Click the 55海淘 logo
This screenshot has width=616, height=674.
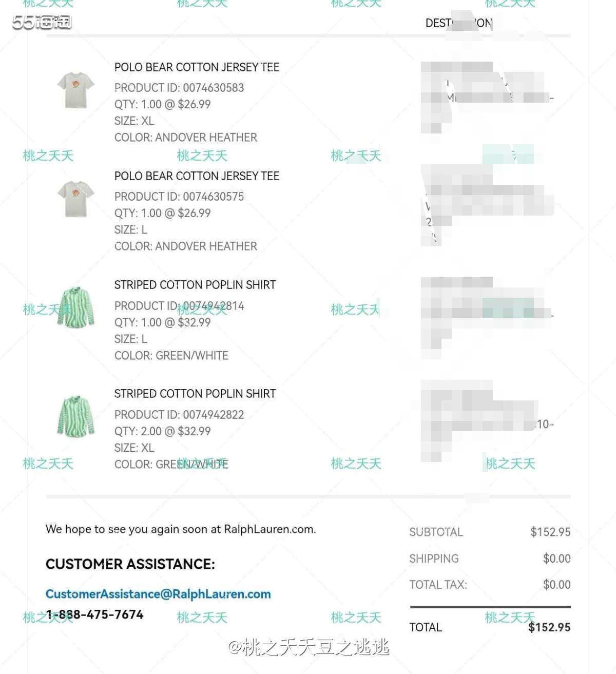[42, 22]
